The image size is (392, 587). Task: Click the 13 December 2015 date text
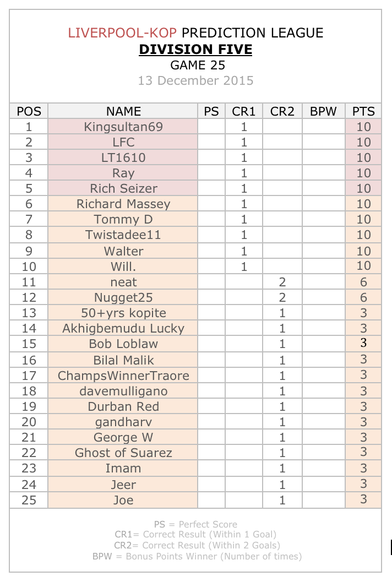[195, 80]
